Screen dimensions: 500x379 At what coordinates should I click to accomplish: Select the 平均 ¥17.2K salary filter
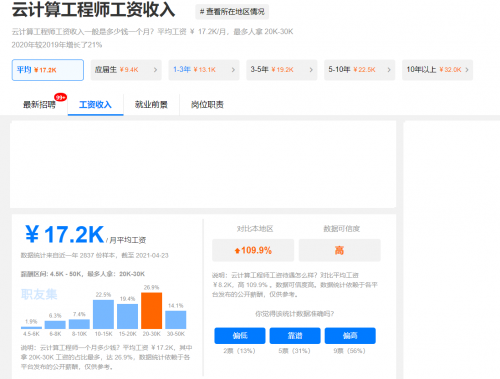coord(48,70)
